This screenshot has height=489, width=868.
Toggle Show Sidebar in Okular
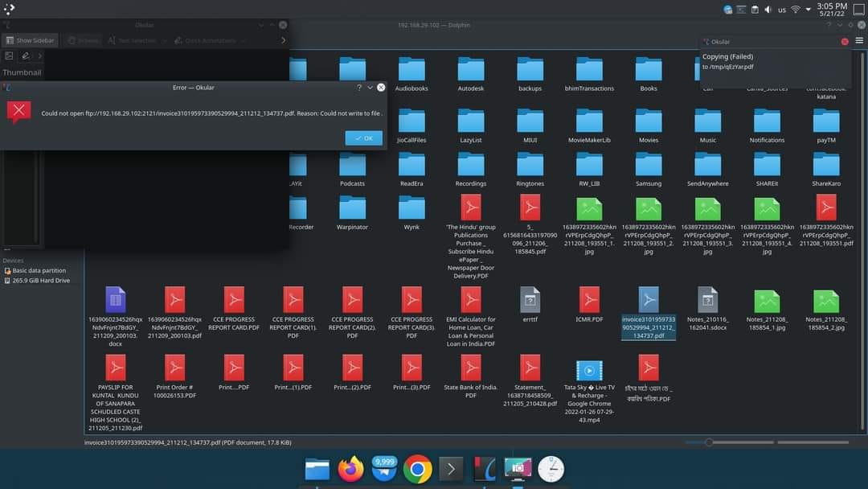pyautogui.click(x=31, y=40)
